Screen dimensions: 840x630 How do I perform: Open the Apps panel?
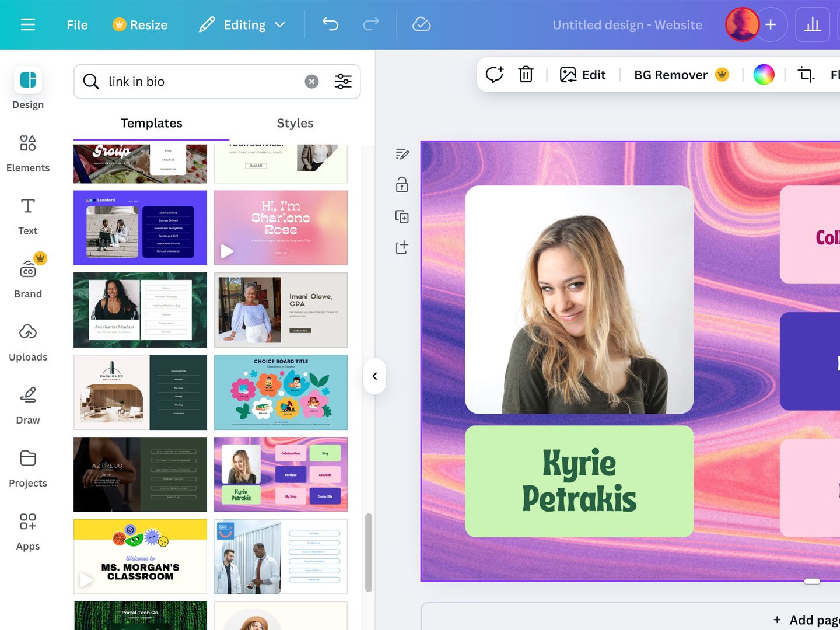coord(28,531)
